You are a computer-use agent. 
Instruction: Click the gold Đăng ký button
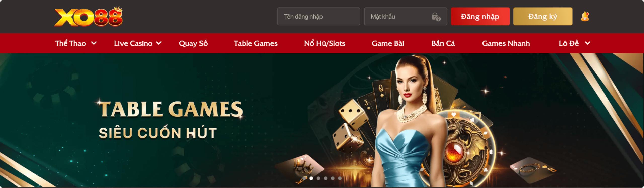coord(543,16)
